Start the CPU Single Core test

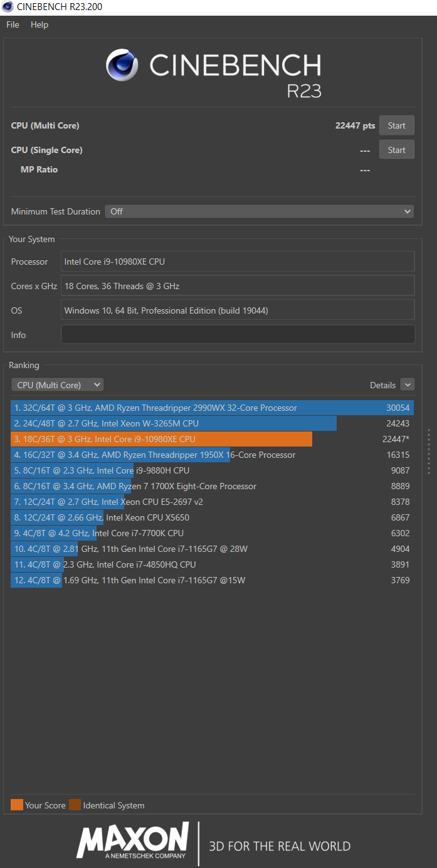coord(397,150)
